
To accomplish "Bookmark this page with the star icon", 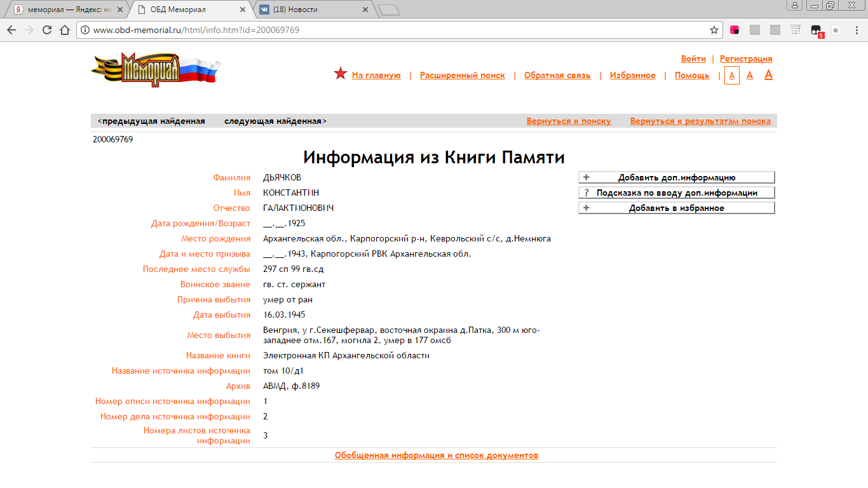I will [x=714, y=30].
